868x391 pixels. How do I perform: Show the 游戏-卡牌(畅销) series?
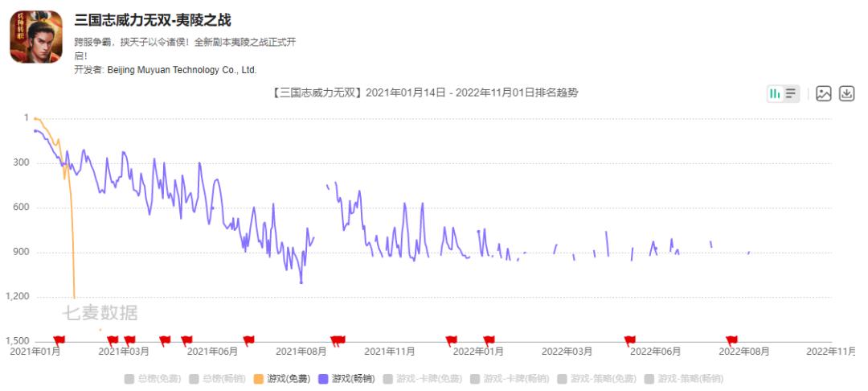[x=510, y=379]
